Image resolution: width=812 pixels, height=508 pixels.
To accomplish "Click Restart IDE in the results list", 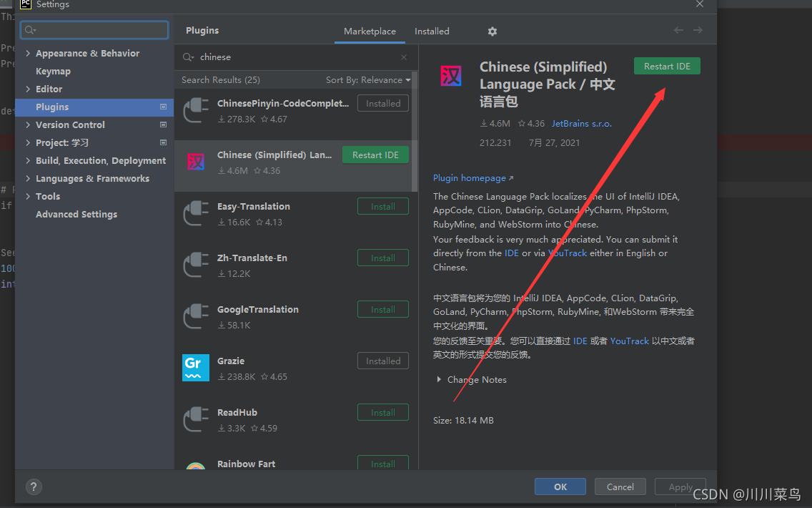I will 375,155.
